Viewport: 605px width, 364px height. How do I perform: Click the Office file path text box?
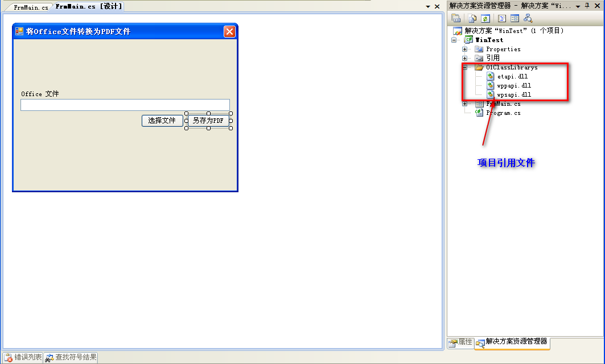pos(125,105)
